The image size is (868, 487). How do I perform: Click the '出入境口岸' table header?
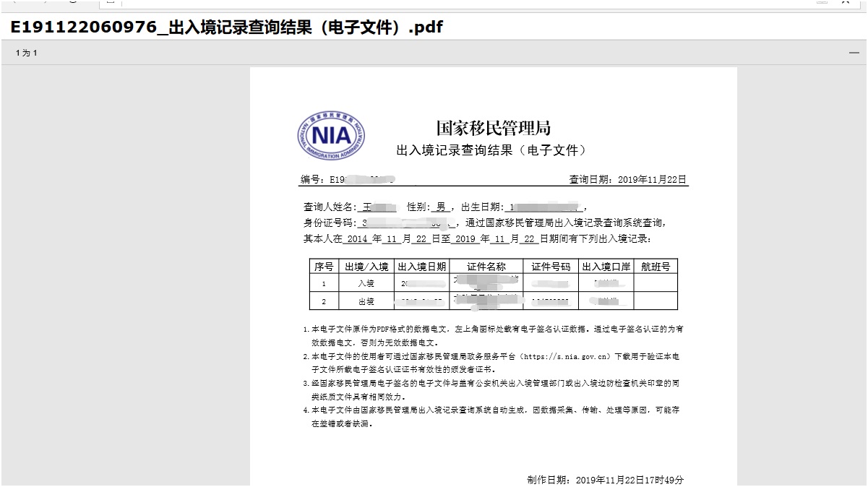click(x=606, y=266)
